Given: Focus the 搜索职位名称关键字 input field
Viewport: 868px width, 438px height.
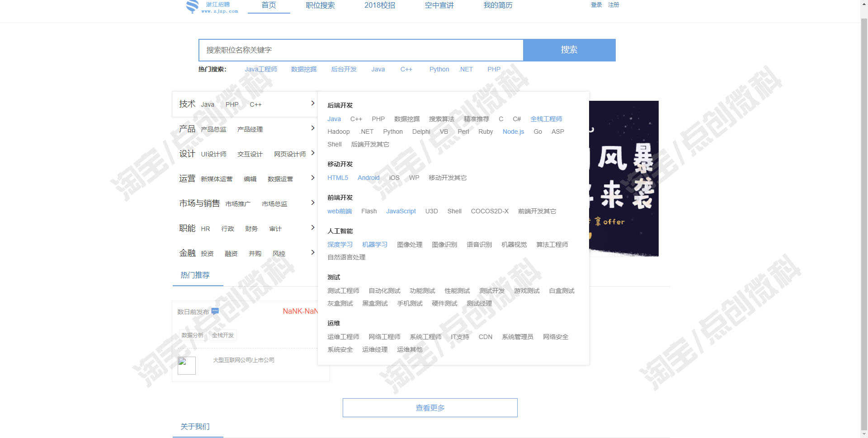Looking at the screenshot, I should coord(361,50).
